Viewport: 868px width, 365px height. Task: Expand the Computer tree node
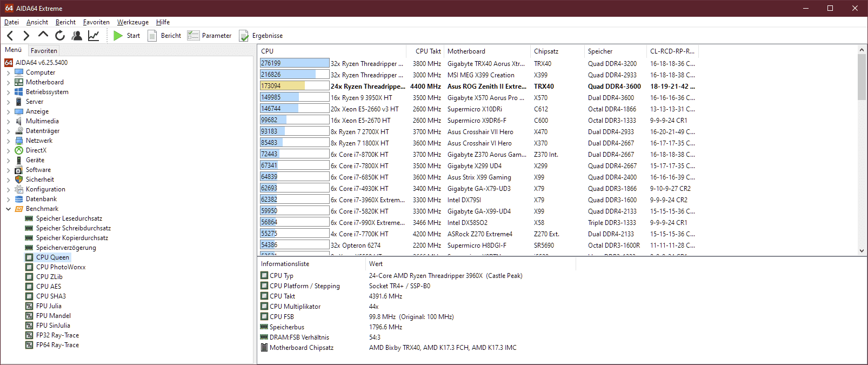coord(8,72)
